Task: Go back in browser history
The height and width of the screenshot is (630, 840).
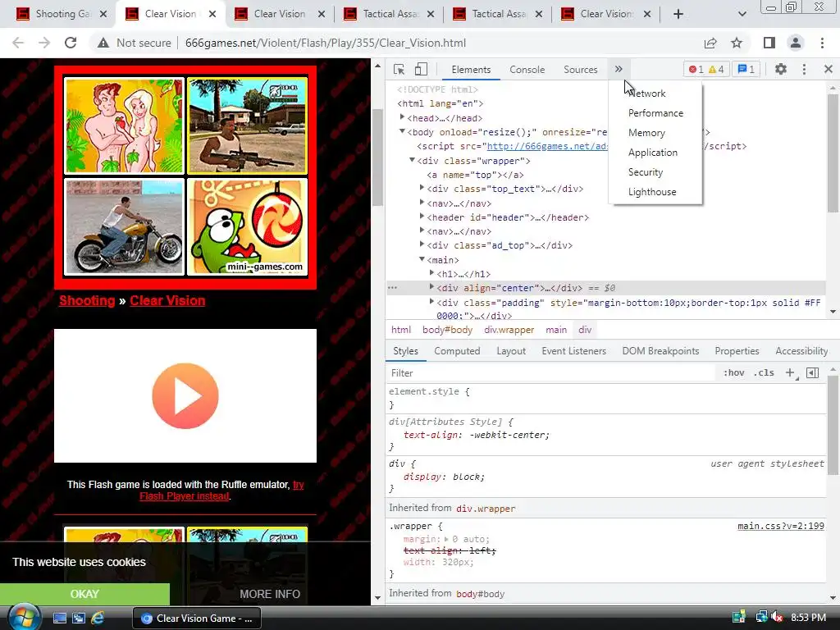Action: pyautogui.click(x=18, y=43)
